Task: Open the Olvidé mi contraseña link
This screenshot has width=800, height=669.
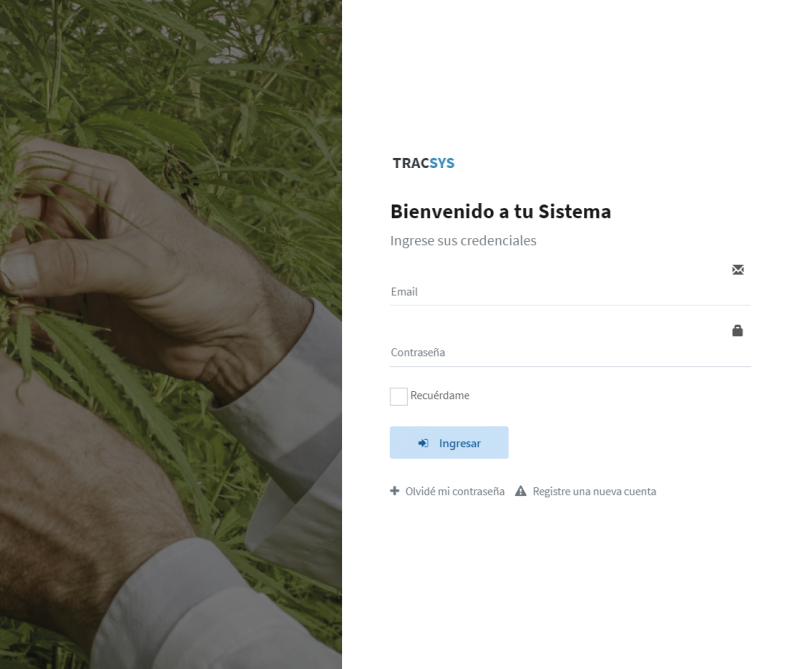Action: coord(455,491)
